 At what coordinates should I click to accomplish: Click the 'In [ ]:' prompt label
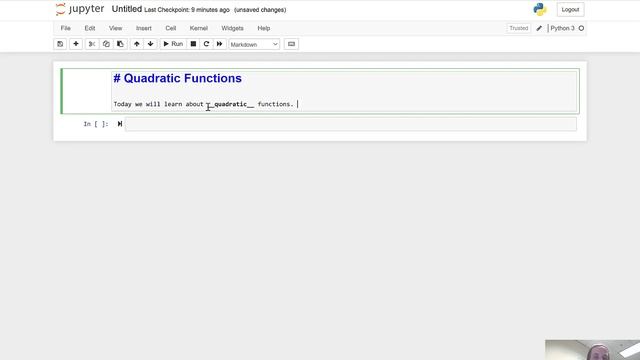point(96,124)
